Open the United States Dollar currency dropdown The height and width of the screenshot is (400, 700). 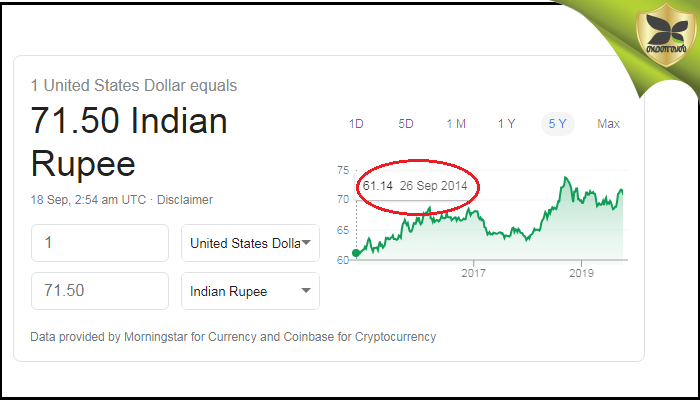[250, 243]
